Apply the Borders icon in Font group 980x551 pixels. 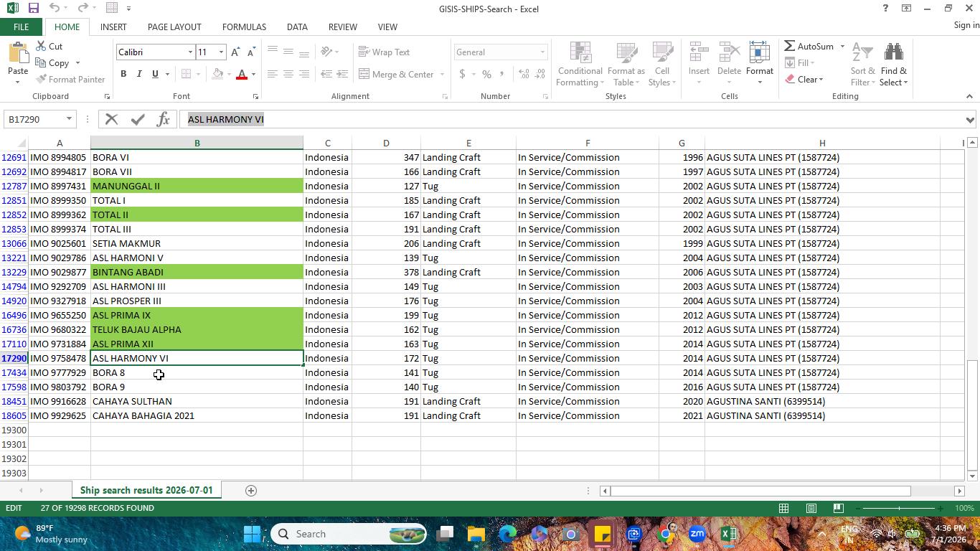[x=187, y=74]
